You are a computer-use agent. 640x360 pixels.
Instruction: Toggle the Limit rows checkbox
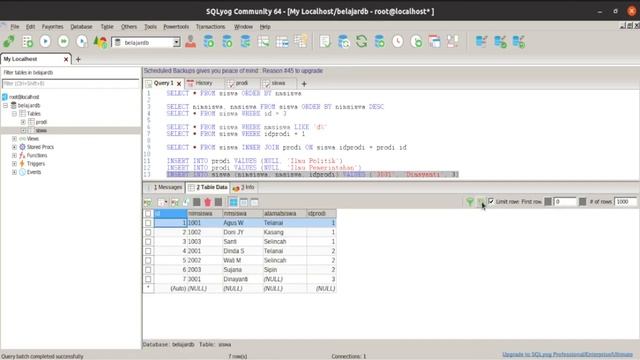click(491, 201)
